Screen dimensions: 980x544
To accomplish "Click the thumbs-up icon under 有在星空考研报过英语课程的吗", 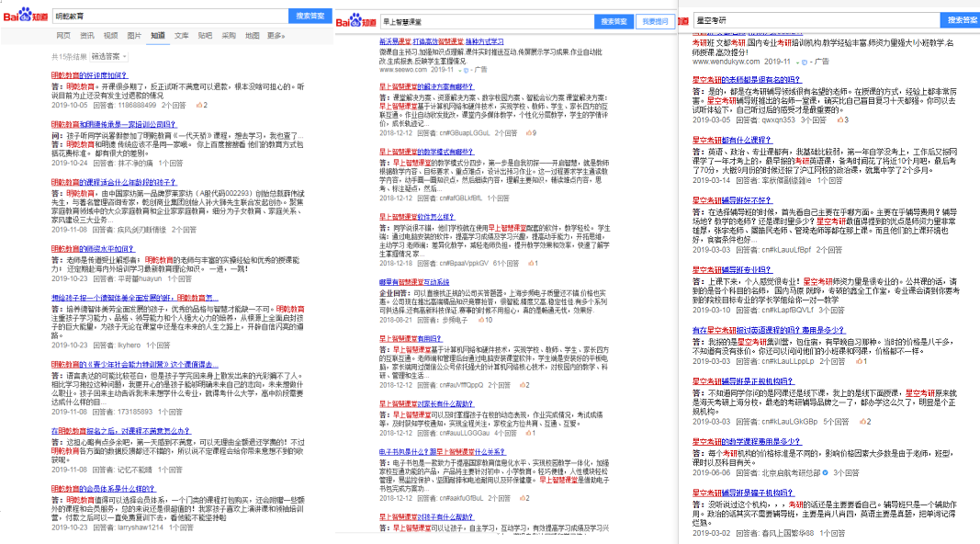I will pos(860,361).
